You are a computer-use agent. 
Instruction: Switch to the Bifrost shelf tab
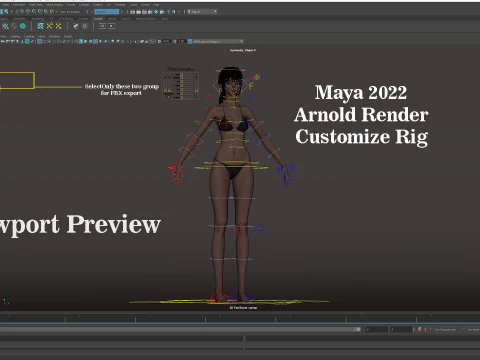pyautogui.click(x=112, y=19)
